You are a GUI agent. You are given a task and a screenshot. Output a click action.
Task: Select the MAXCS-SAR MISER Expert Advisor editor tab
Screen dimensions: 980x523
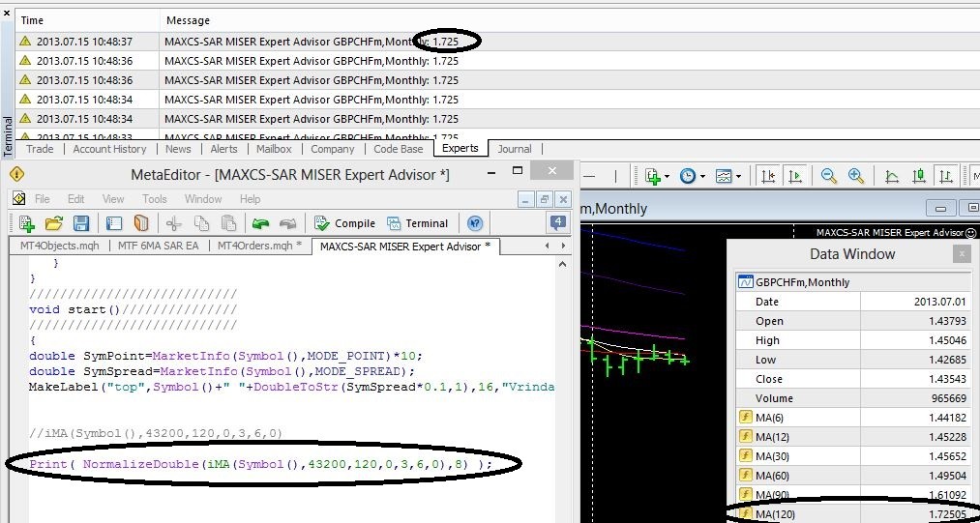coord(405,247)
